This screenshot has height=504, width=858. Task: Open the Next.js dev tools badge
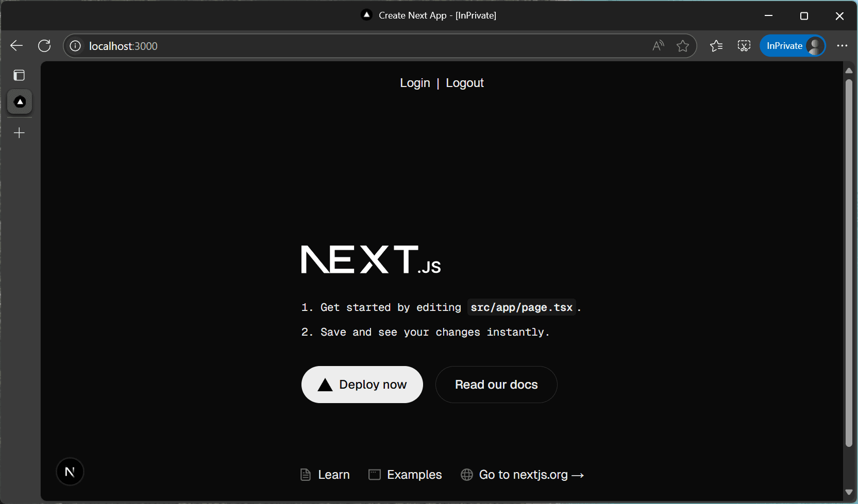click(x=70, y=472)
